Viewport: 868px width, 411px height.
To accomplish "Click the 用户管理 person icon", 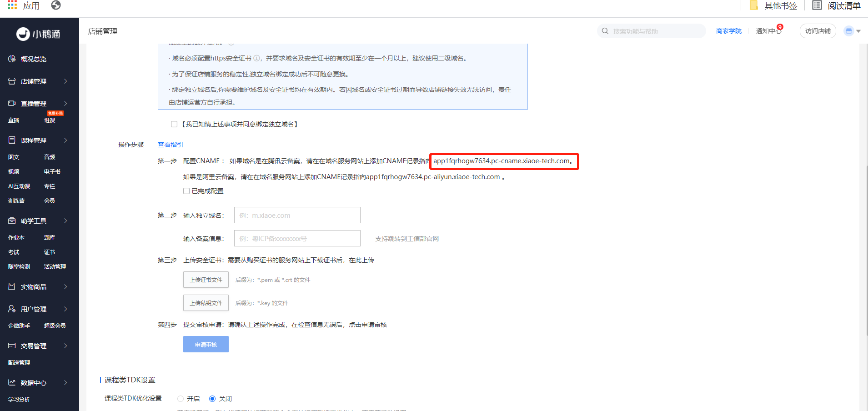I will (x=12, y=309).
